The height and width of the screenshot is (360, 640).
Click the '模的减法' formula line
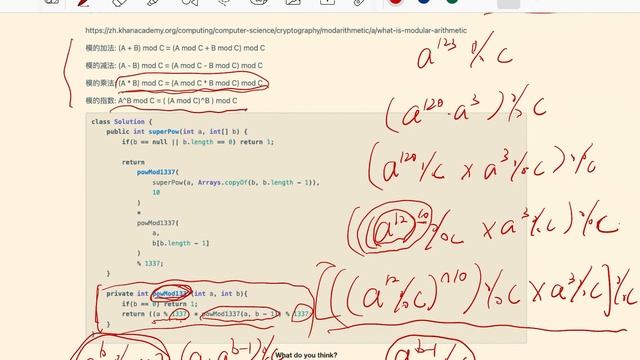(174, 65)
